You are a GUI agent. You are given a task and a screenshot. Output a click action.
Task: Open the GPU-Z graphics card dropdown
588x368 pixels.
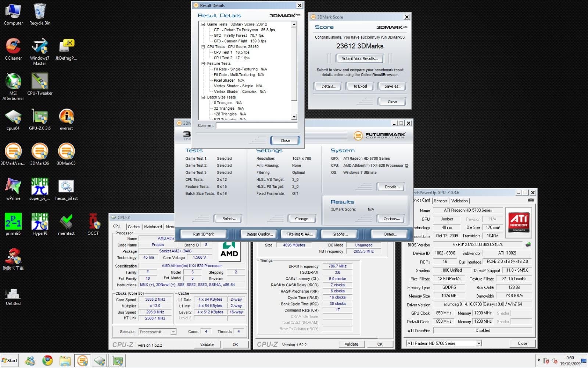point(478,343)
